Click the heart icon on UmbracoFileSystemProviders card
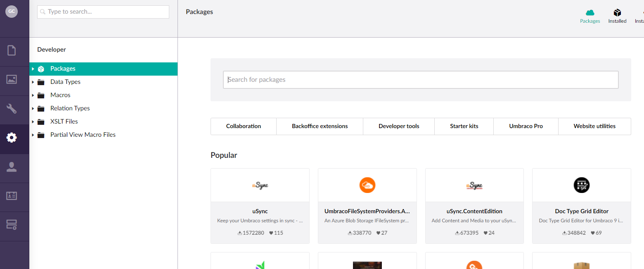This screenshot has height=269, width=644. click(379, 233)
